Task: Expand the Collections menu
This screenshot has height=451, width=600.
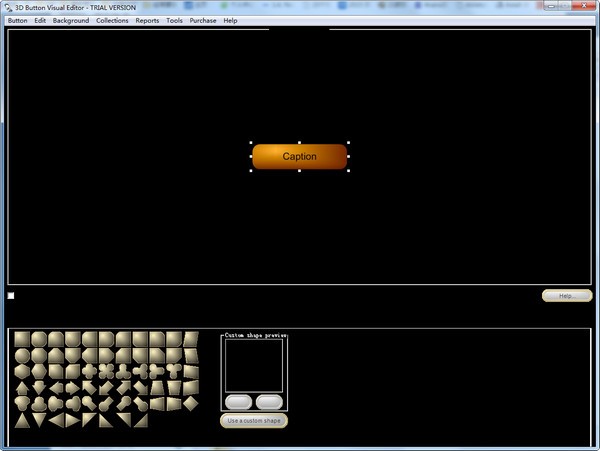Action: point(112,20)
